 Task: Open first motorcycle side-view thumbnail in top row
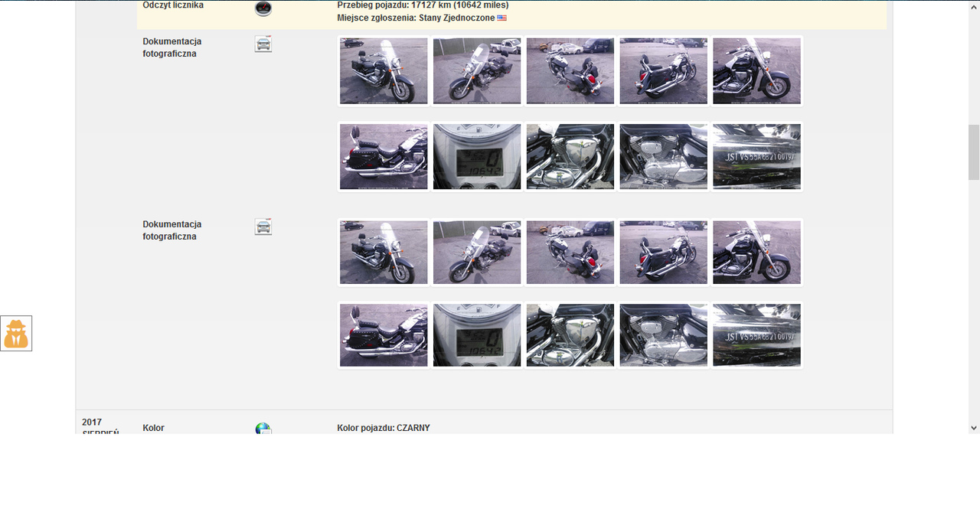tap(384, 71)
